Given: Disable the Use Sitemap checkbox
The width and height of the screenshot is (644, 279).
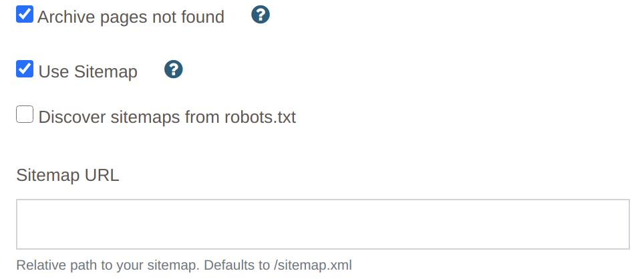Looking at the screenshot, I should [25, 69].
